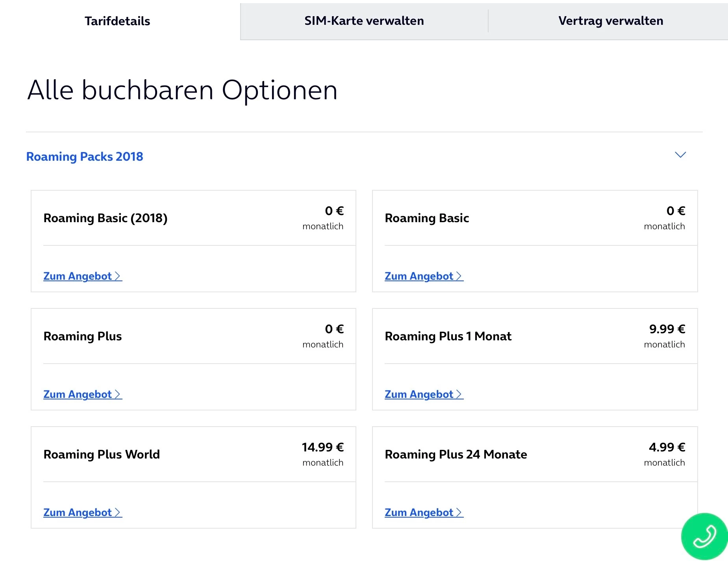728x570 pixels.
Task: Open Zum Angebot for Roaming Plus World
Action: pos(82,512)
